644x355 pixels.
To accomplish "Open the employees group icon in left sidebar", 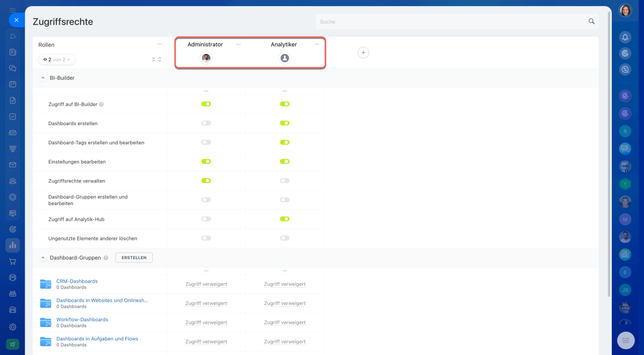I will click(x=13, y=181).
